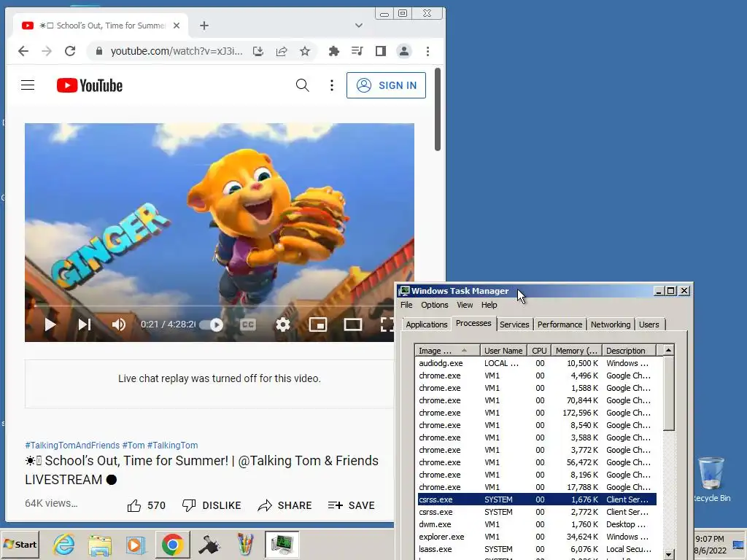Click the SHARE button

(x=285, y=505)
